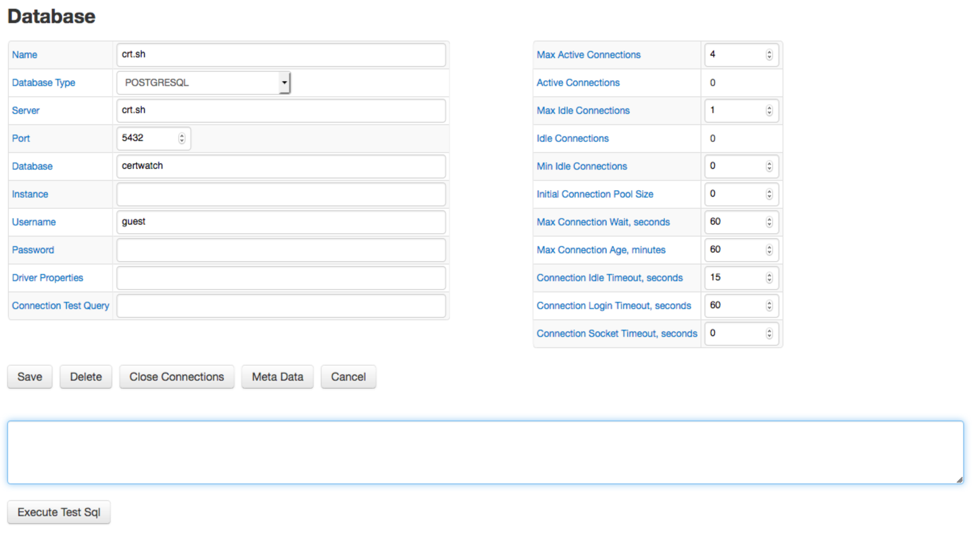Click the Database page heading
The image size is (980, 544).
click(x=51, y=17)
